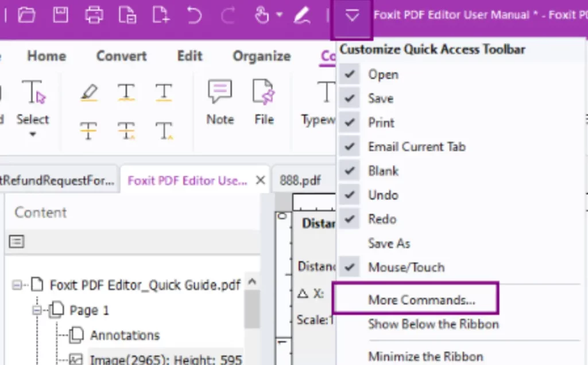Open the Typewriter tool
Screen dimensions: 588x365
(x=326, y=100)
